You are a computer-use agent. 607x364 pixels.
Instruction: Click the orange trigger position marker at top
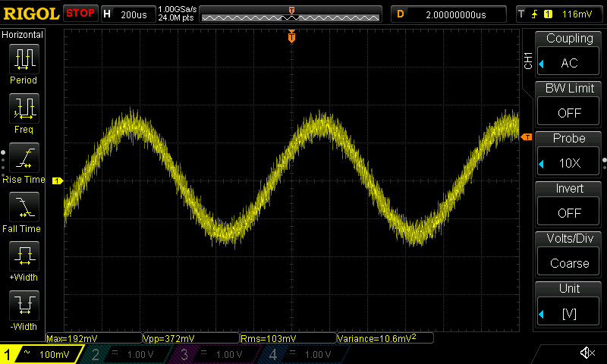click(x=291, y=36)
